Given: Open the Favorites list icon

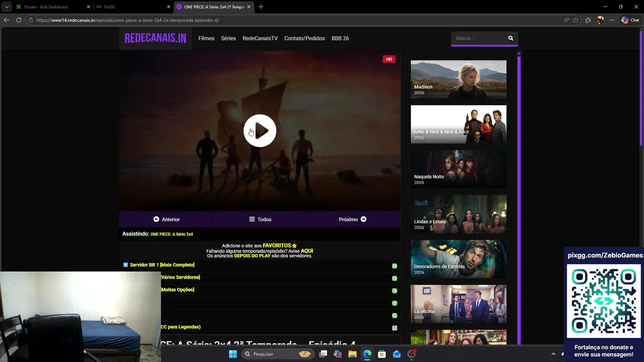Looking at the screenshot, I should coord(588,20).
